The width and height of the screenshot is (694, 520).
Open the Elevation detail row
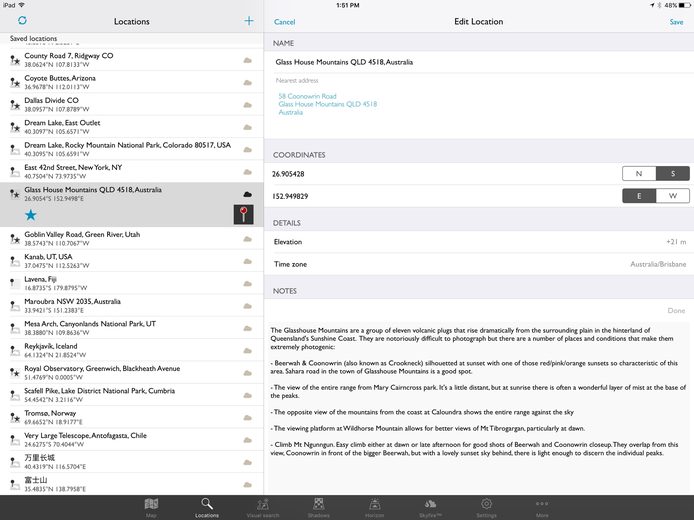tap(479, 242)
